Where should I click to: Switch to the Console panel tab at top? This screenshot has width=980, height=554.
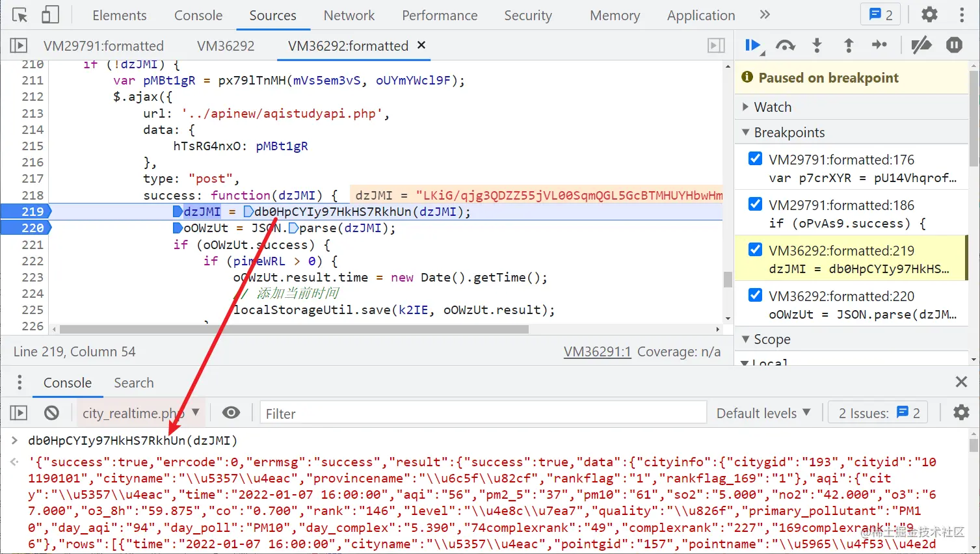(198, 15)
